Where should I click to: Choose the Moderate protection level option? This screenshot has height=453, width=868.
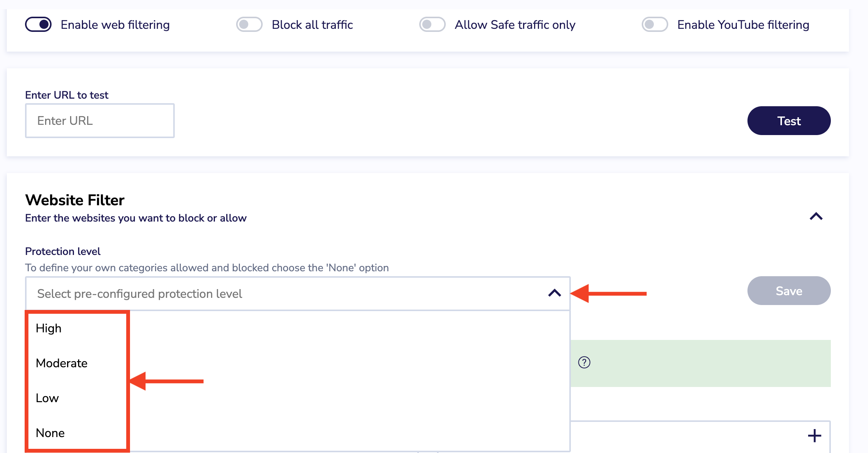click(x=62, y=363)
